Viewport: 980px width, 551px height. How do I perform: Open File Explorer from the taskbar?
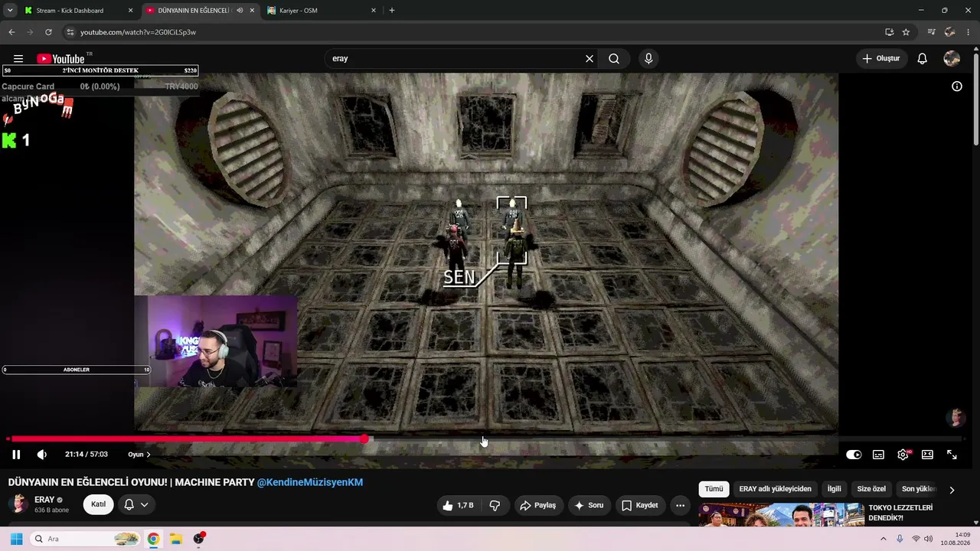pyautogui.click(x=176, y=539)
